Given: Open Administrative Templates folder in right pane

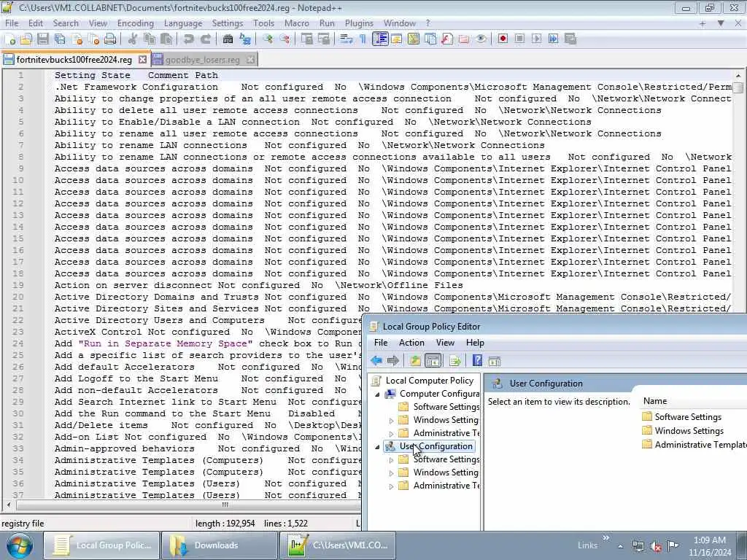Looking at the screenshot, I should tap(694, 444).
